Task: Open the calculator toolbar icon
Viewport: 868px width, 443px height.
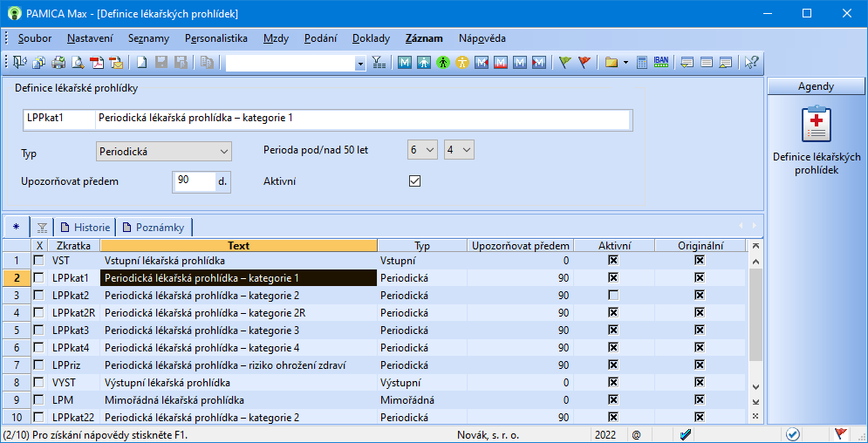Action: click(x=641, y=63)
